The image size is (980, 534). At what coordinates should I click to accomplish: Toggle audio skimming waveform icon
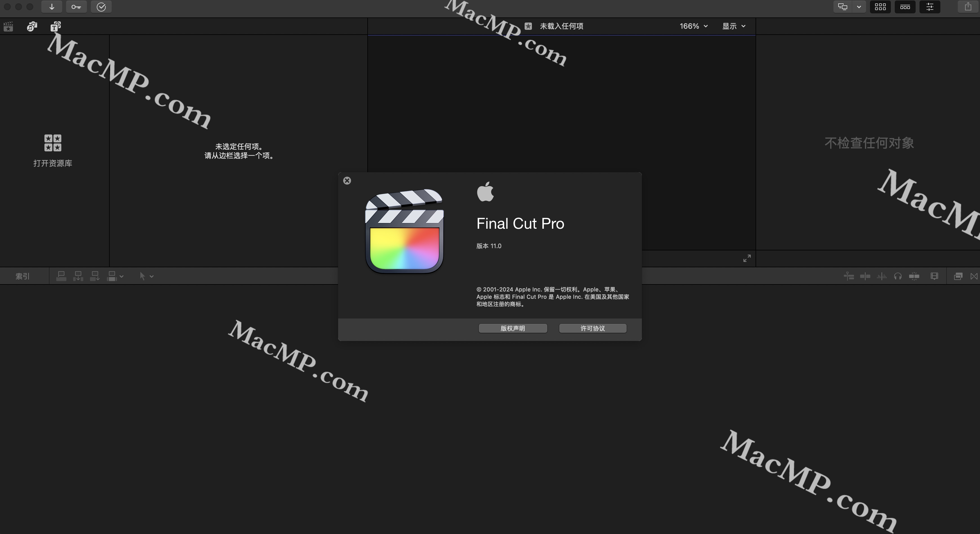click(882, 276)
